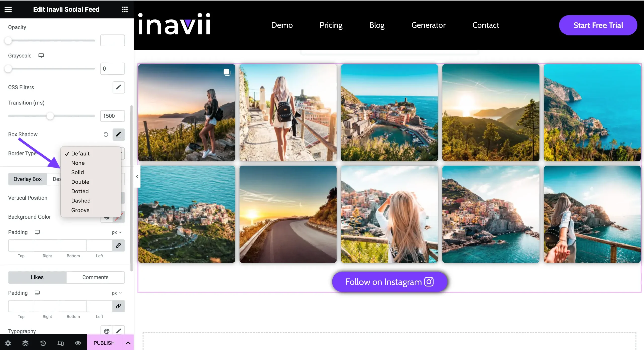Open the widgets grid panel icon
644x350 pixels.
pos(125,10)
